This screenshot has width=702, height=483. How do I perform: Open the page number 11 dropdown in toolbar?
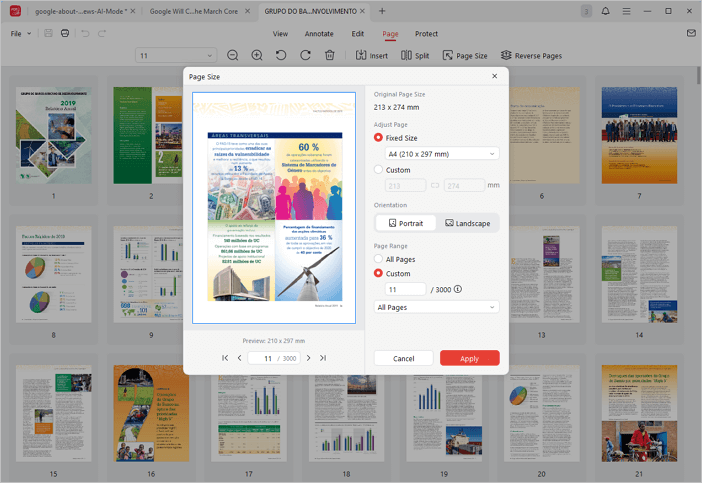[x=176, y=56]
